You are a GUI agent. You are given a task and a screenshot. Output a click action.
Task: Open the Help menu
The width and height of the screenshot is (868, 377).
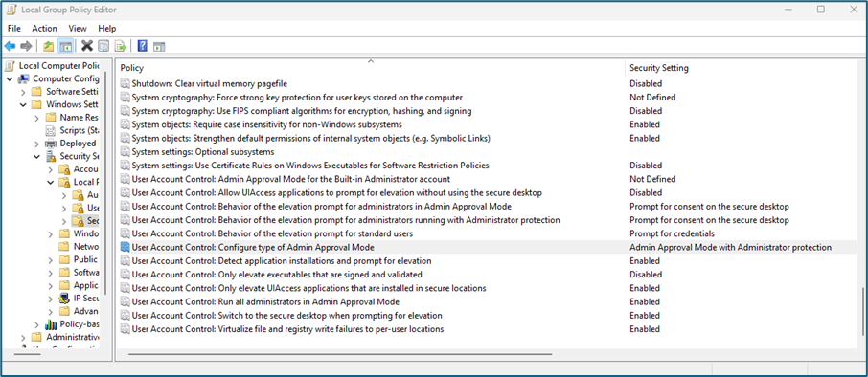pyautogui.click(x=107, y=28)
